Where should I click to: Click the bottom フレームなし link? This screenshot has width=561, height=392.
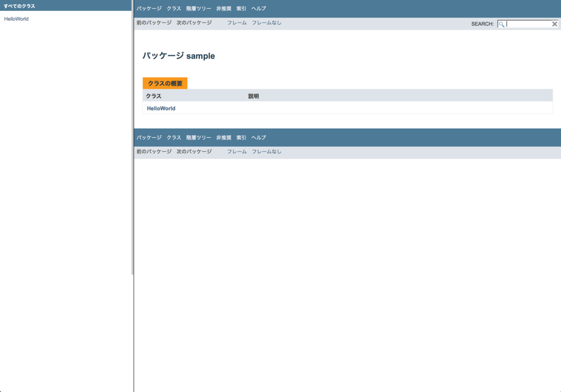[x=267, y=152]
